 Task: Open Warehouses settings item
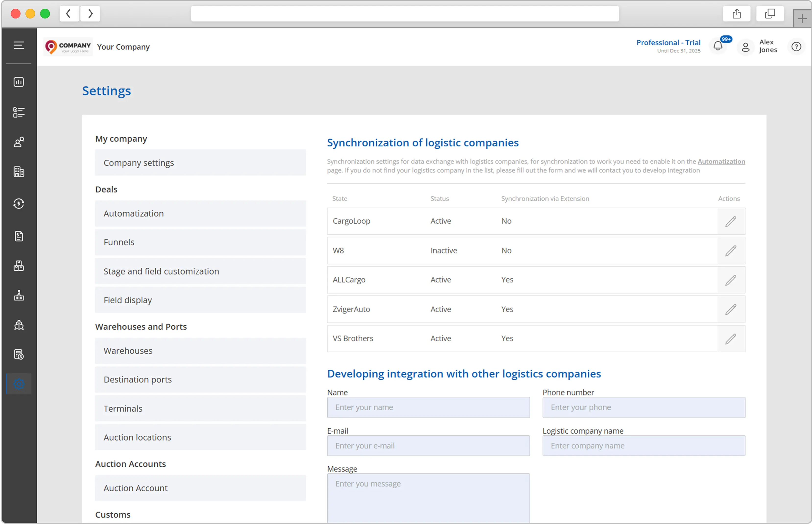tap(200, 351)
